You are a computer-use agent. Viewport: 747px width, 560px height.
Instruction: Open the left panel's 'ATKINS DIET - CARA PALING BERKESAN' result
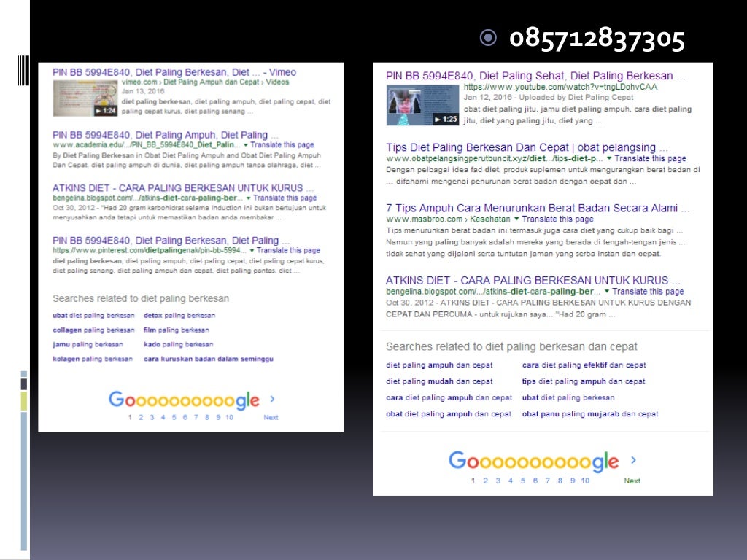tap(183, 188)
